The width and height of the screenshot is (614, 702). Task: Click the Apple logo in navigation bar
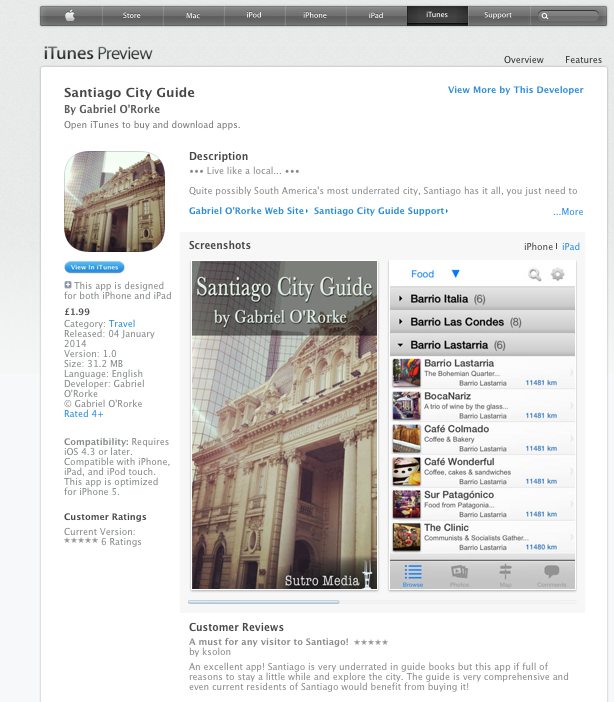(70, 16)
